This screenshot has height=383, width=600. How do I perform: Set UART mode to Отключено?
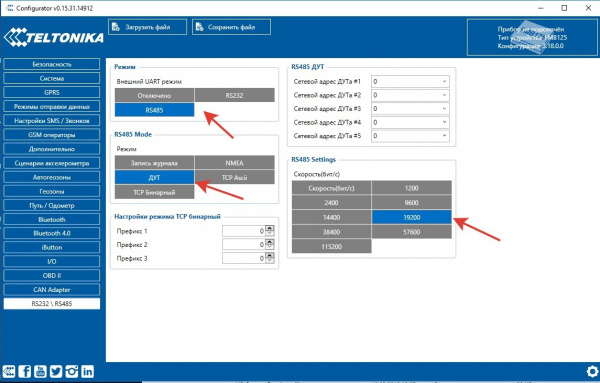[154, 95]
